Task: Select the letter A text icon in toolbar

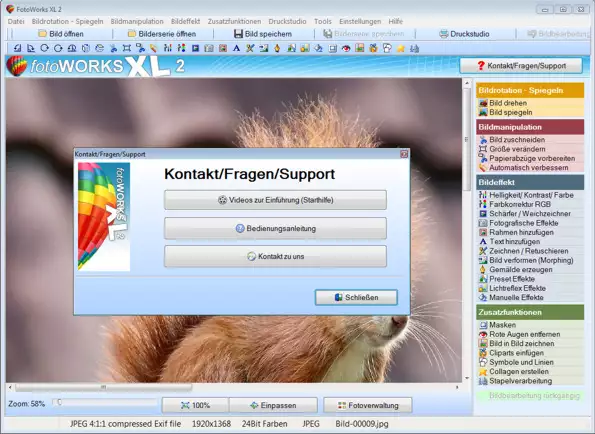Action: 236,48
